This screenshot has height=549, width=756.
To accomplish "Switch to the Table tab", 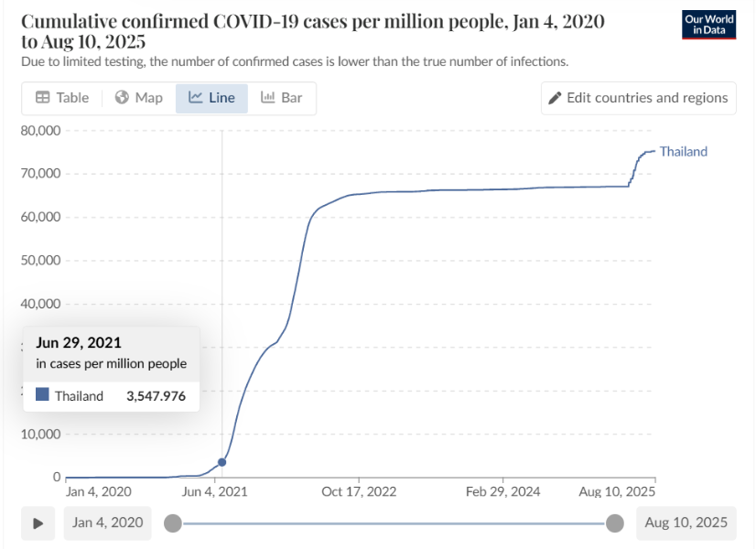I will tap(62, 98).
